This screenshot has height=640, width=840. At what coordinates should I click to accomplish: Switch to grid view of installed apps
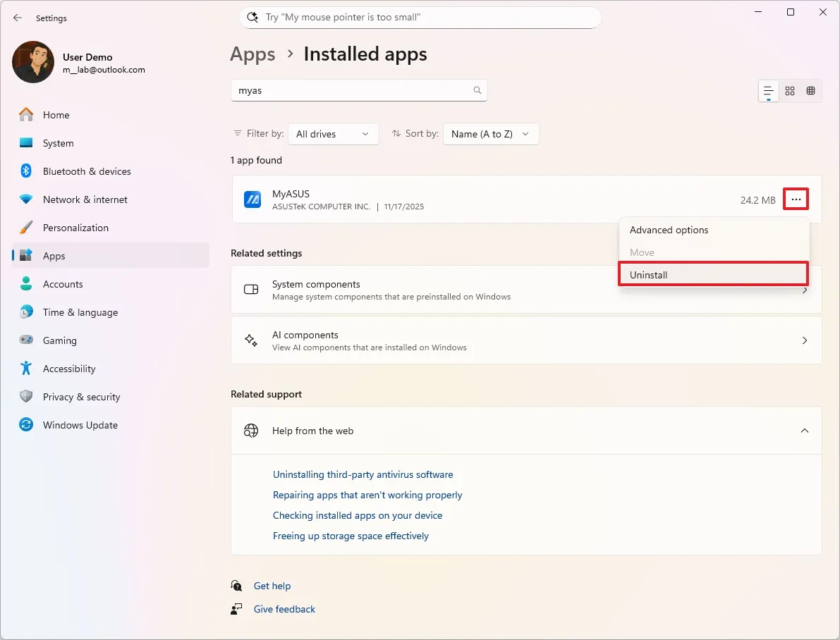click(789, 90)
